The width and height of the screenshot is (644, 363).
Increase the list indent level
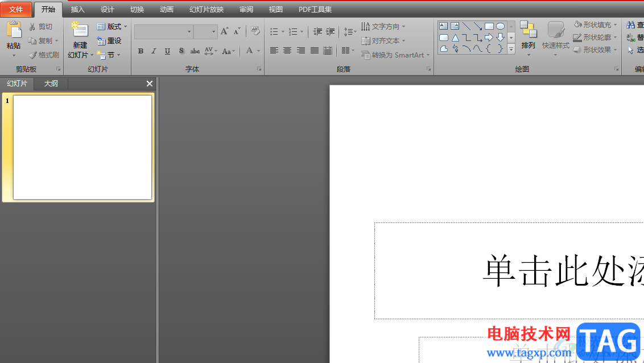(x=330, y=32)
